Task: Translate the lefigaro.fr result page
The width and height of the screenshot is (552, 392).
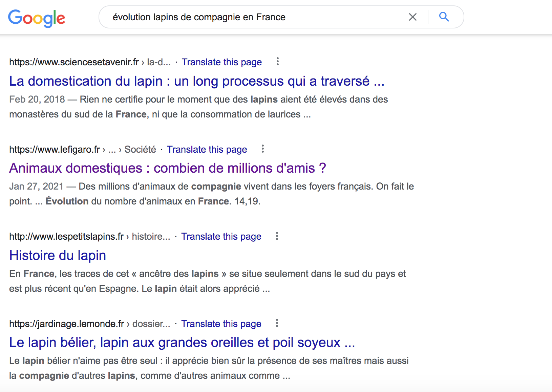Action: click(207, 150)
